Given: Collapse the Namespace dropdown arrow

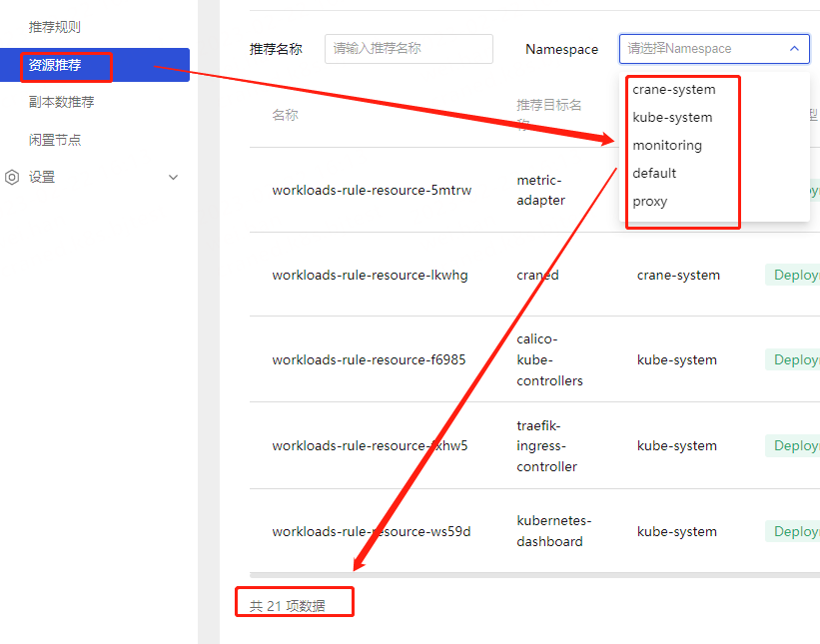Looking at the screenshot, I should tap(794, 49).
